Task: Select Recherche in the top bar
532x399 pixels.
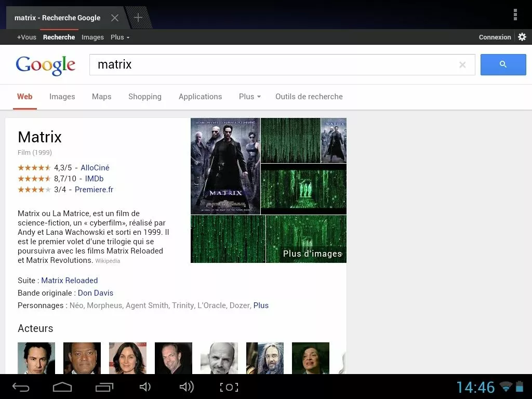Action: tap(59, 37)
